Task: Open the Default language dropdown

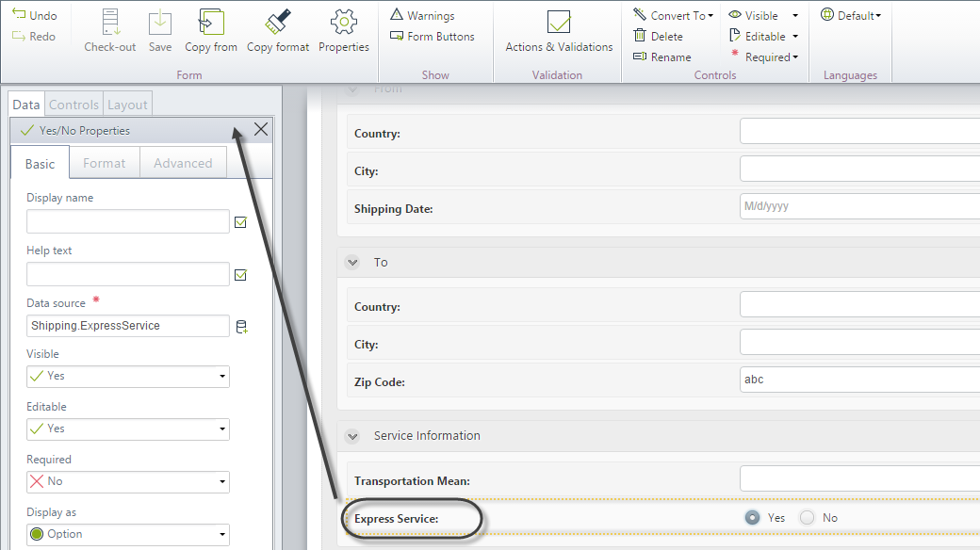Action: (851, 15)
